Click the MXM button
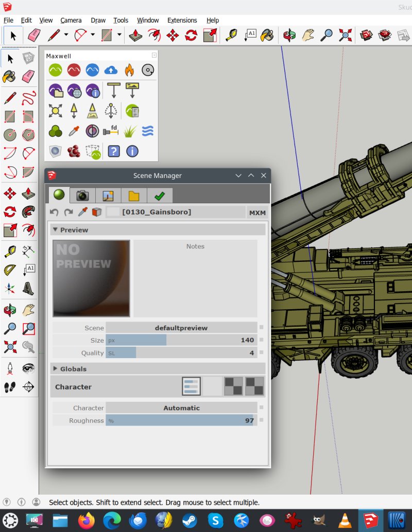This screenshot has height=532, width=412. click(x=257, y=212)
